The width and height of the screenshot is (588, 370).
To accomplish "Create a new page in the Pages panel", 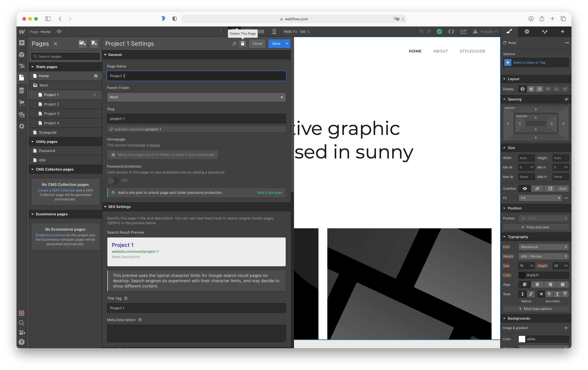I will (94, 43).
